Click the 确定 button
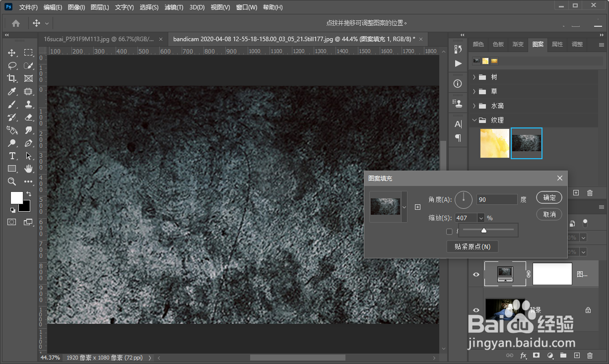The width and height of the screenshot is (609, 364). [x=549, y=197]
